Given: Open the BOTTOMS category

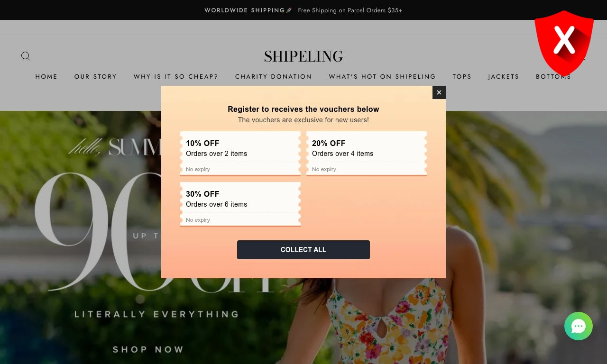Looking at the screenshot, I should (x=553, y=76).
